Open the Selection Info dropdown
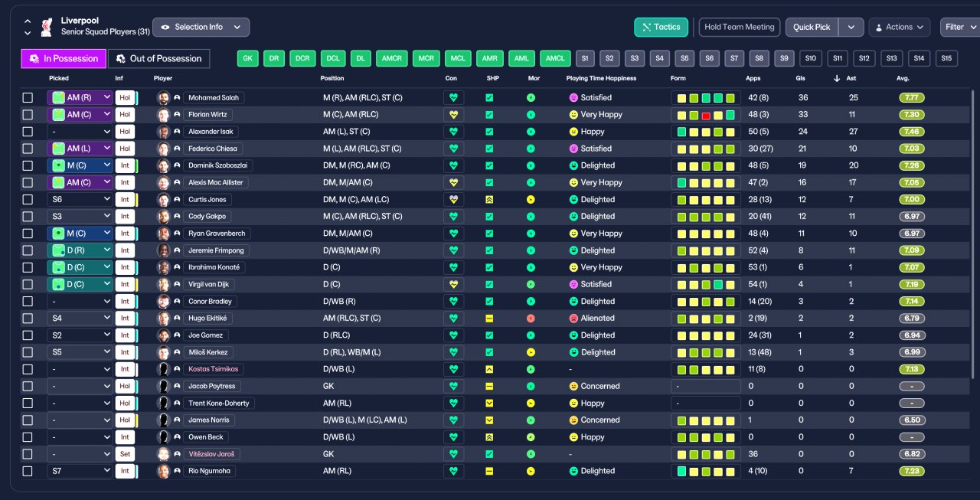Viewport: 980px width, 500px height. [201, 28]
